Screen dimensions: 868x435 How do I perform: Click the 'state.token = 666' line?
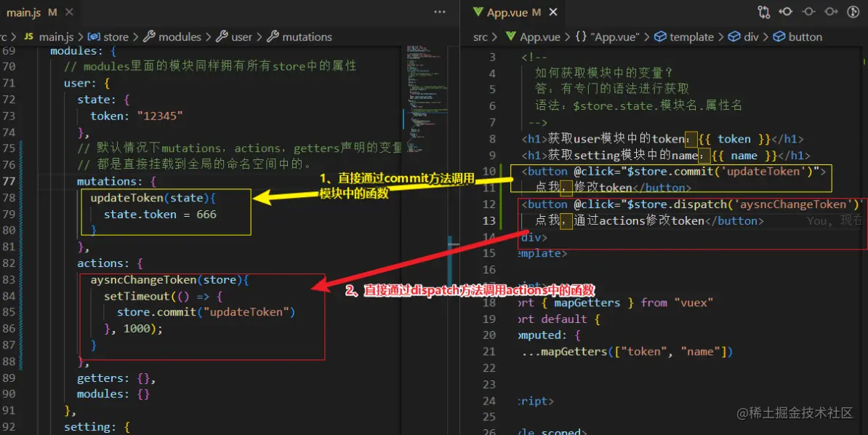pyautogui.click(x=160, y=215)
